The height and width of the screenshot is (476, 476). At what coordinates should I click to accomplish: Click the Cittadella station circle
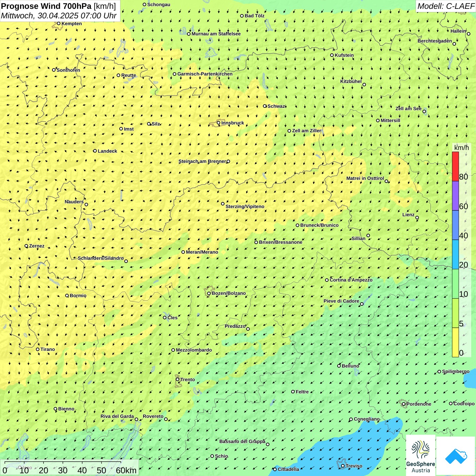275,469
